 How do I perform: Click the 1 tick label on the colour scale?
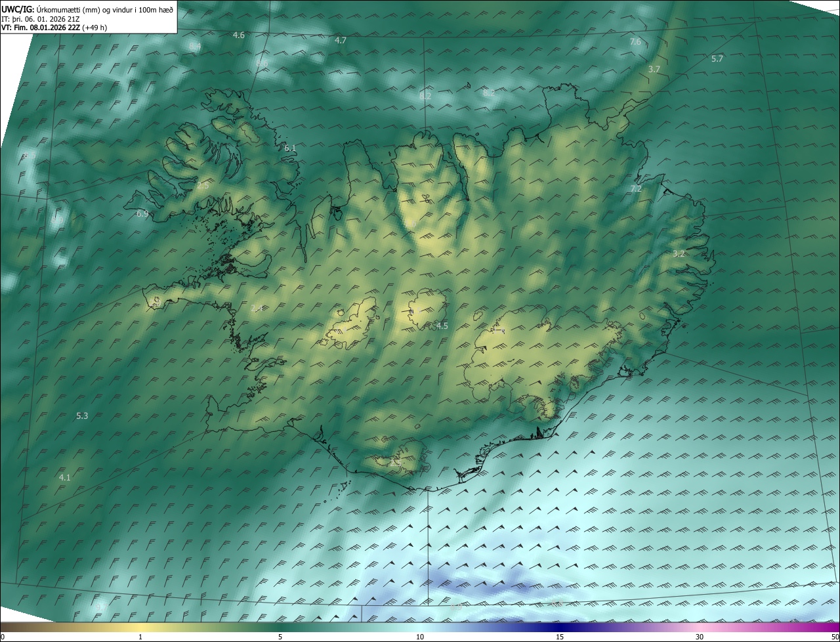click(140, 637)
